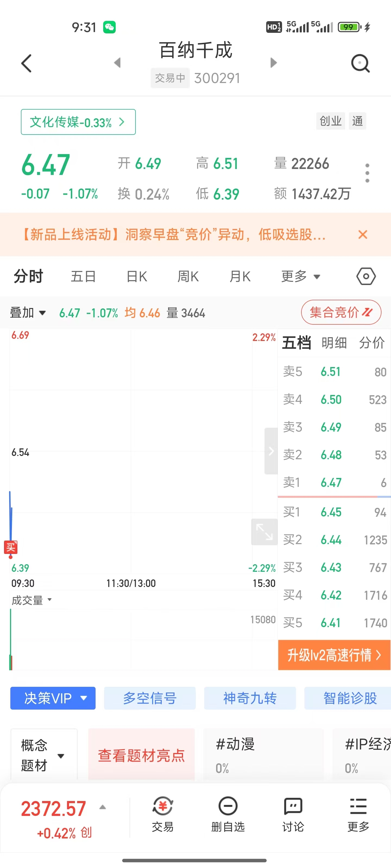This screenshot has height=868, width=391.
Task: Tap the promo banner 新品上线活动 text
Action: [x=174, y=235]
